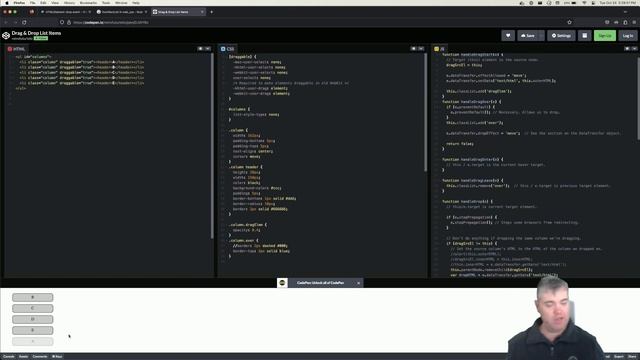Reload the page in Firefox
This screenshot has height=360, width=640.
(24, 22)
